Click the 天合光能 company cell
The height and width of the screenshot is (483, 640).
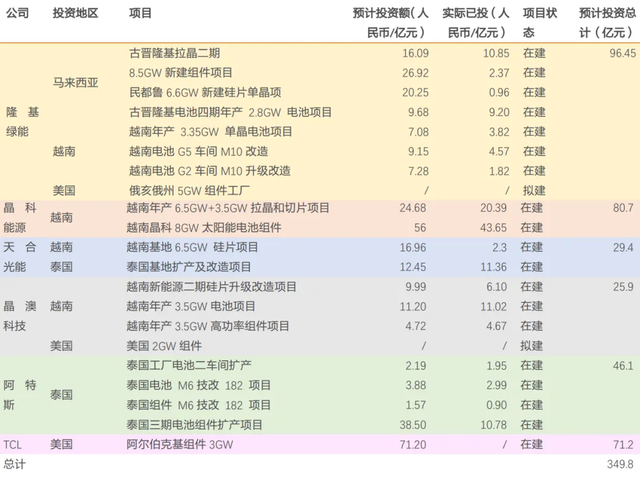[20, 257]
